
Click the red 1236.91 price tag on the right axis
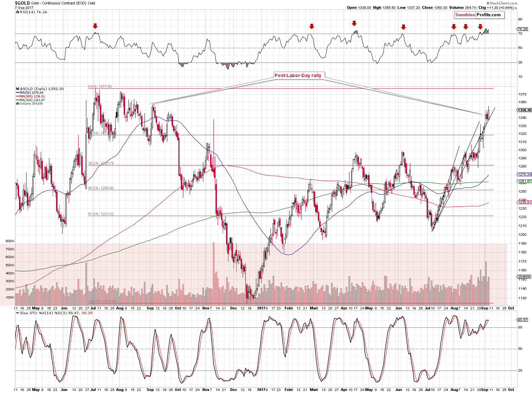[x=525, y=202]
